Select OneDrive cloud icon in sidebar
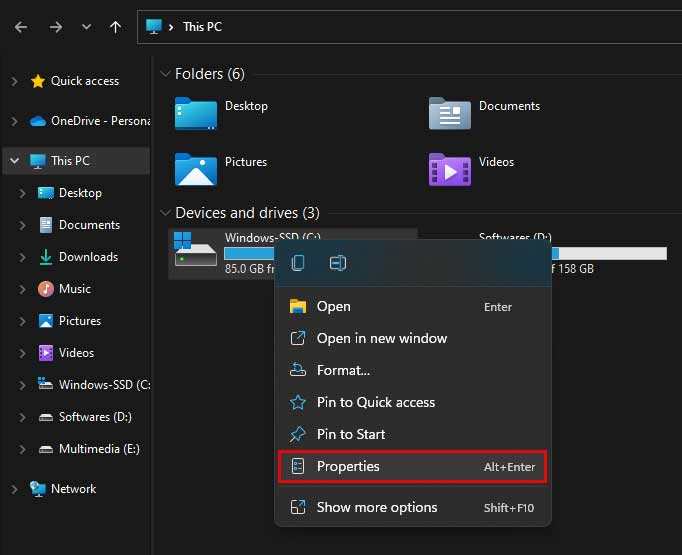Viewport: 682px width, 555px height. tap(38, 121)
